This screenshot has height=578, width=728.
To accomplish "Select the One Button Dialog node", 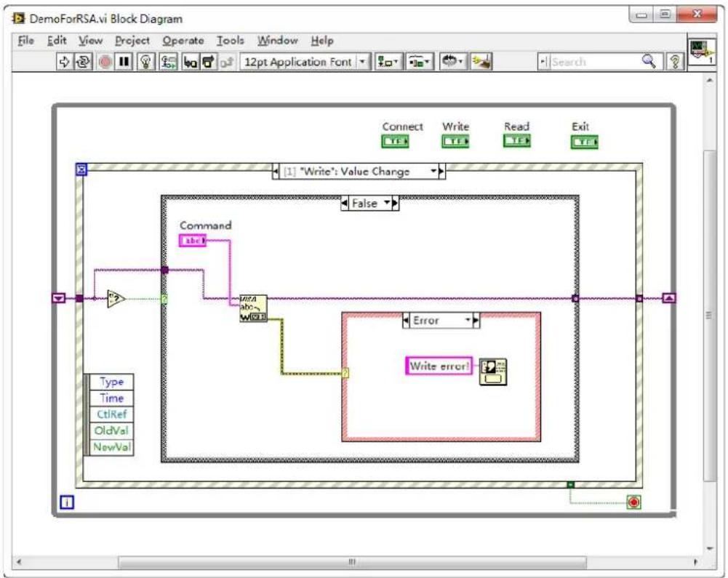I will [x=492, y=372].
